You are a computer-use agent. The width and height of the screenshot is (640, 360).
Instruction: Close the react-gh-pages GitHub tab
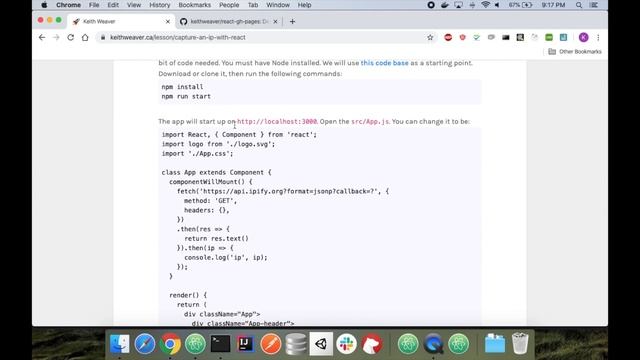[x=275, y=22]
